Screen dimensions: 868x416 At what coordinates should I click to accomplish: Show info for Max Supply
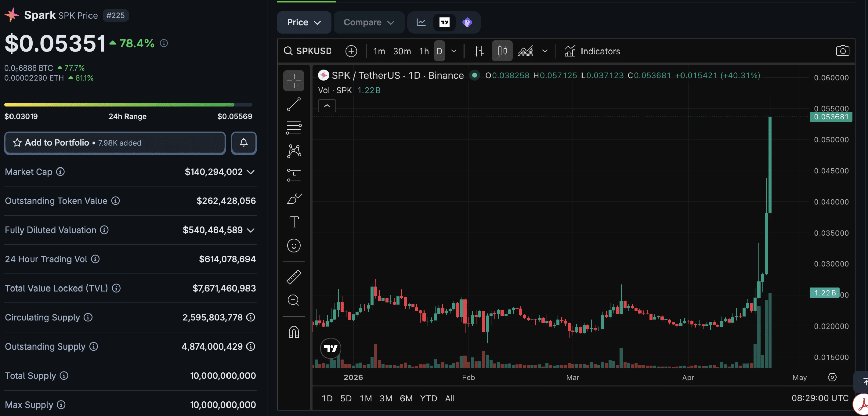(61, 405)
